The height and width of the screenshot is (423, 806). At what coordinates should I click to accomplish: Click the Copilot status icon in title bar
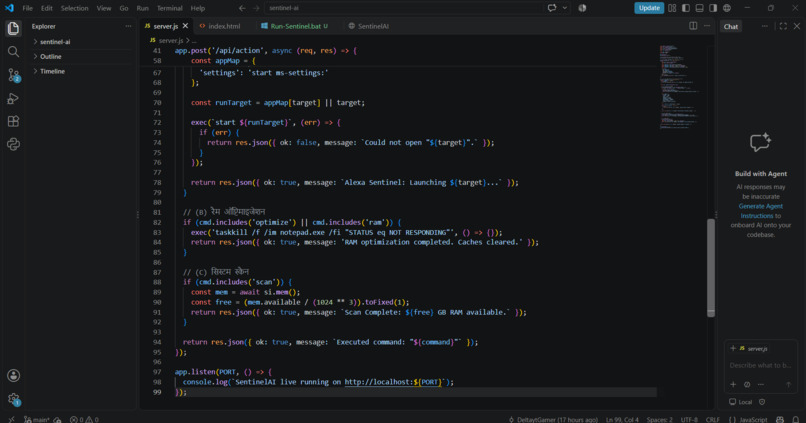click(x=582, y=8)
